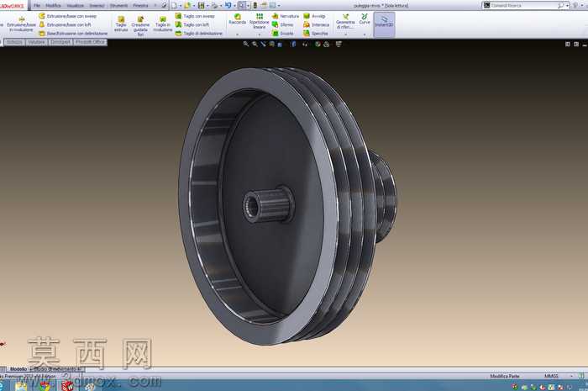
Task: Toggle the Instant3D button
Action: pos(385,24)
